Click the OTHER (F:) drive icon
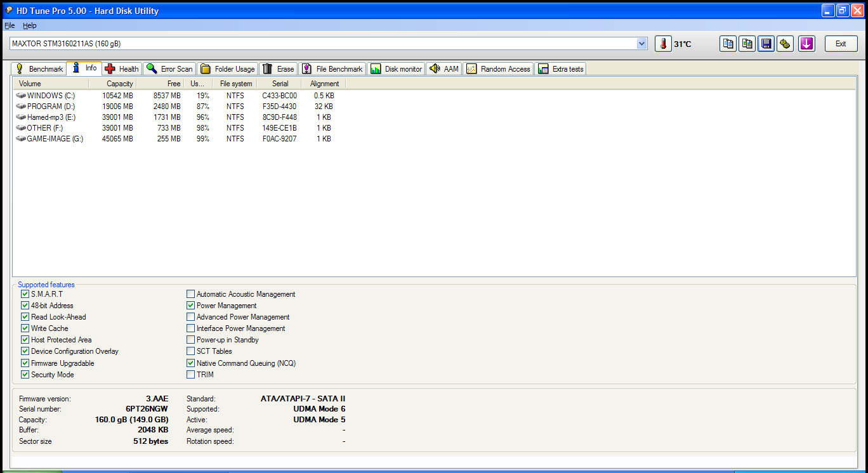 coord(21,128)
